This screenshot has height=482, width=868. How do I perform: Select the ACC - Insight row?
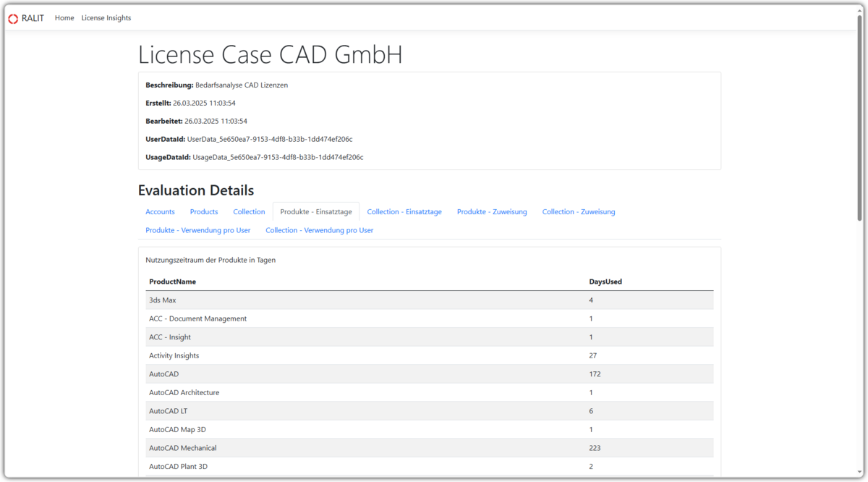pyautogui.click(x=430, y=337)
